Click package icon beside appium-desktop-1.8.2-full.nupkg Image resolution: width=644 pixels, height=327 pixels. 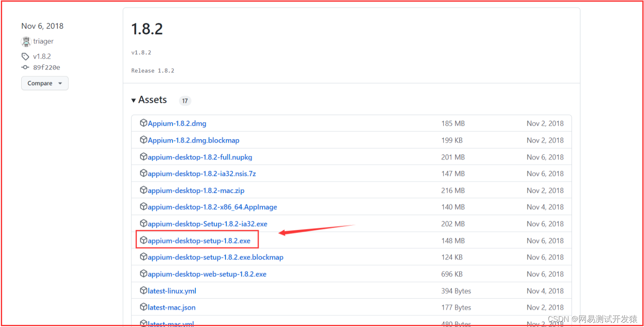tap(143, 157)
